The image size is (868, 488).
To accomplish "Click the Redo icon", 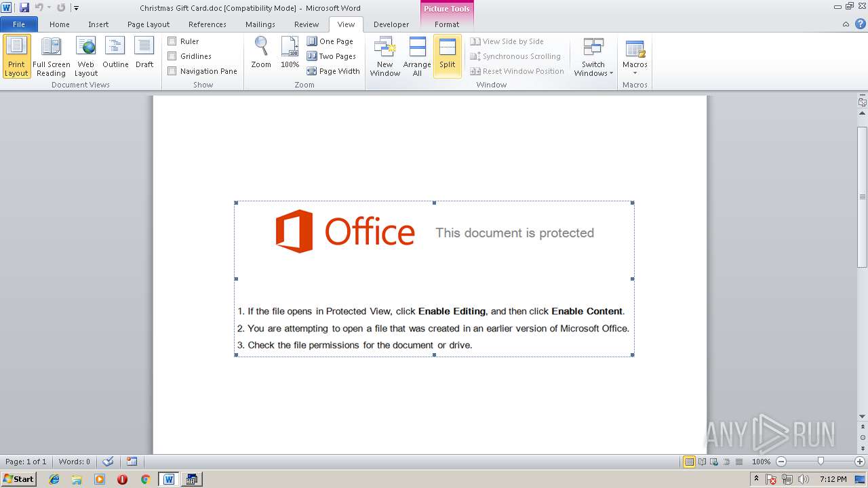I will 61,7.
